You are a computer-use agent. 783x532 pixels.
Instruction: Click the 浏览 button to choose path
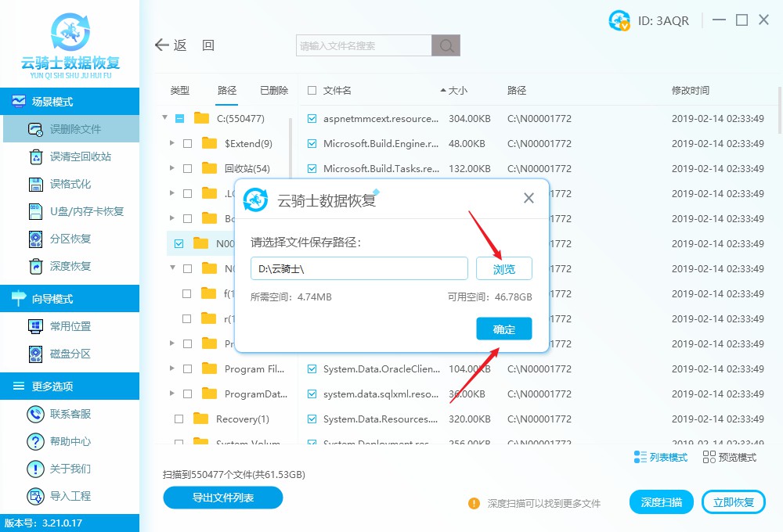point(503,268)
